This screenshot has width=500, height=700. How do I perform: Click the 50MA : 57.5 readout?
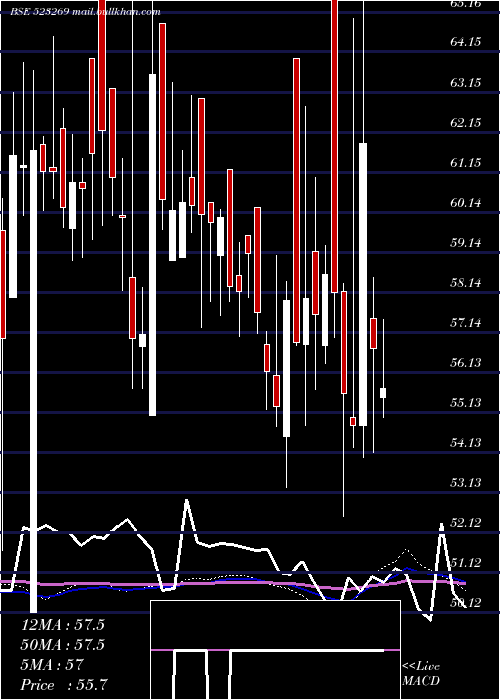[62, 645]
